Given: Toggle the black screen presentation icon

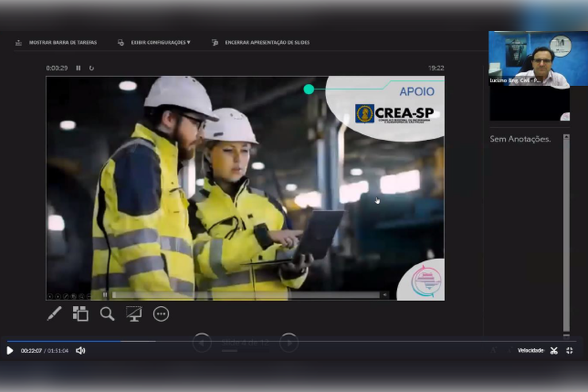Looking at the screenshot, I should coord(134,313).
